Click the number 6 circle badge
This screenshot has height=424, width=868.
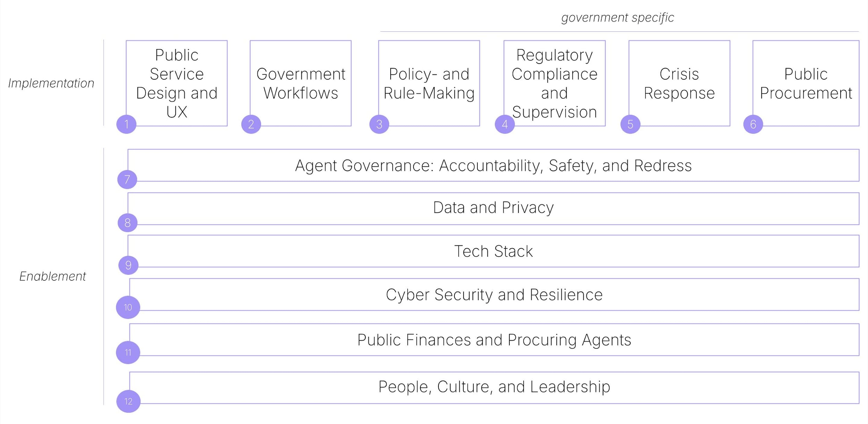point(753,124)
